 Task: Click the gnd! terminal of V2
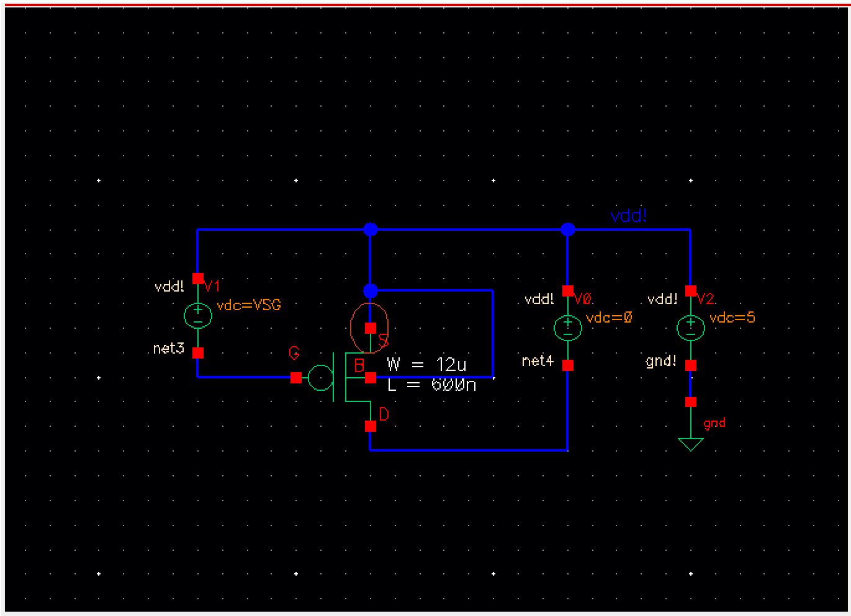[691, 365]
